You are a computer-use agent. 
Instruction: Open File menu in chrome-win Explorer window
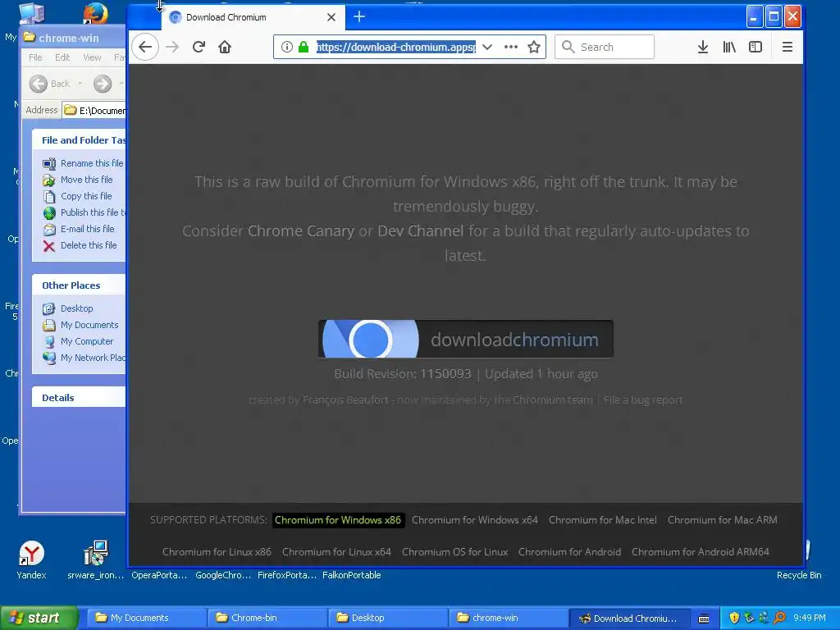(35, 57)
